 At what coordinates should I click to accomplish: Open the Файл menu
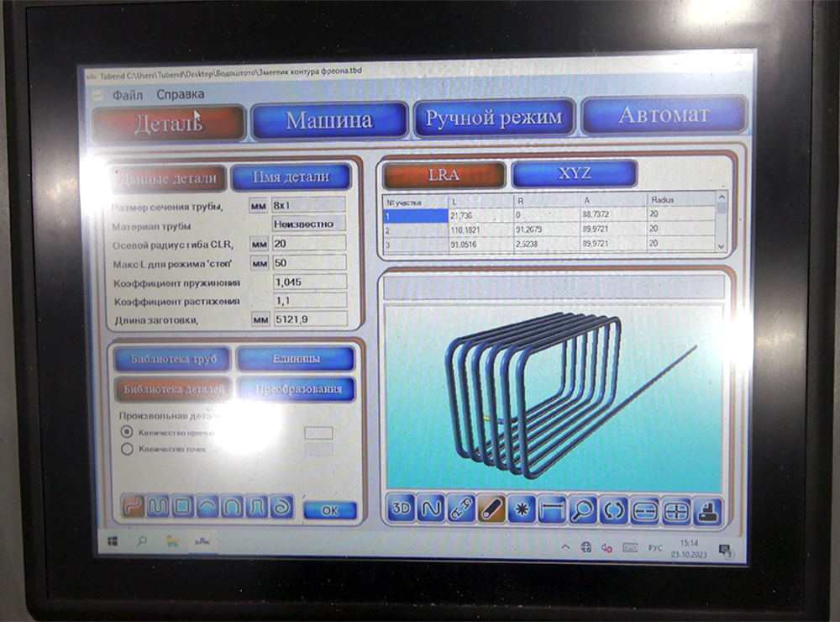point(127,95)
